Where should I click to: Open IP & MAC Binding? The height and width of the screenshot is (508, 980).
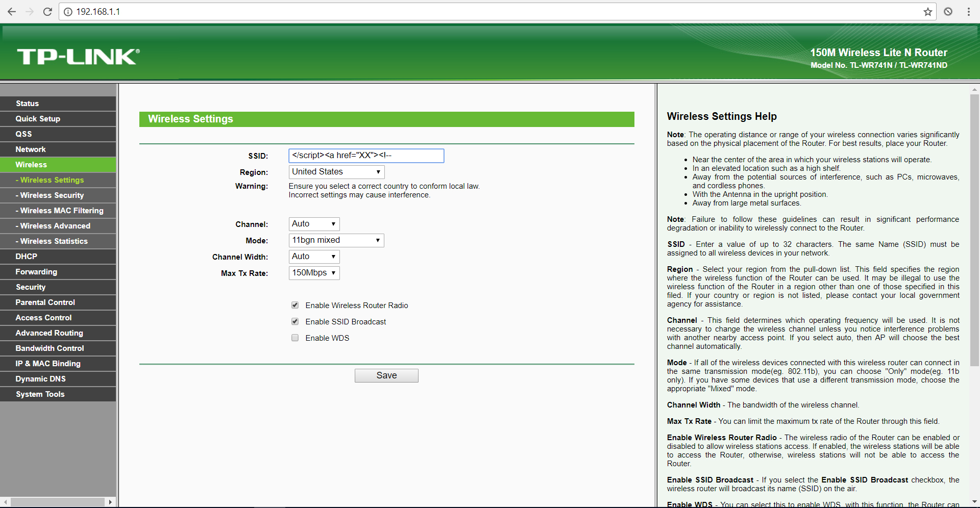(x=58, y=364)
